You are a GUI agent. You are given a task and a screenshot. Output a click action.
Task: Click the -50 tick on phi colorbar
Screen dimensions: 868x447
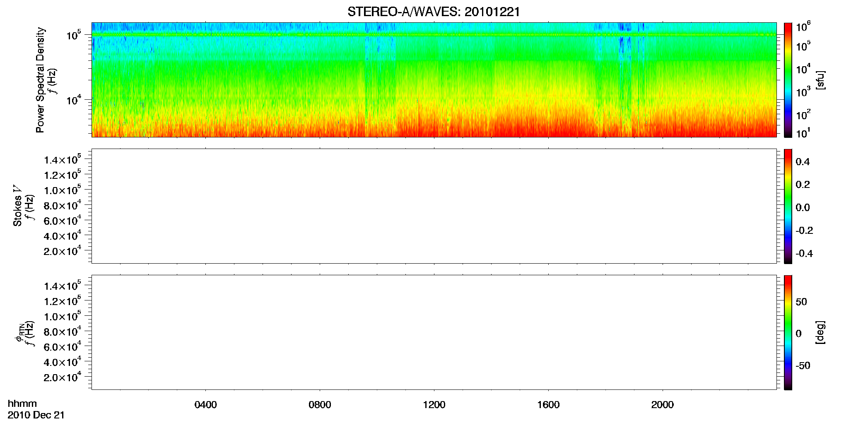pyautogui.click(x=803, y=366)
